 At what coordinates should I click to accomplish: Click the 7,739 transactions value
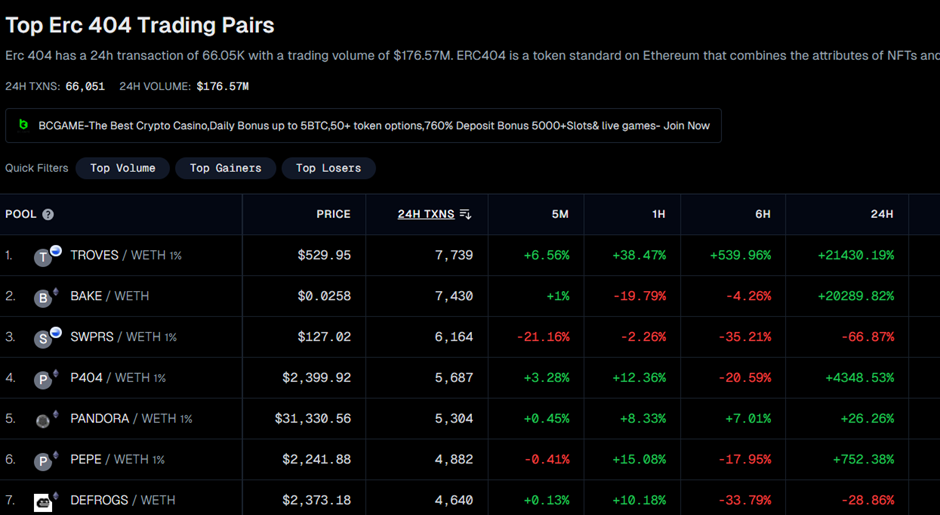(x=454, y=255)
